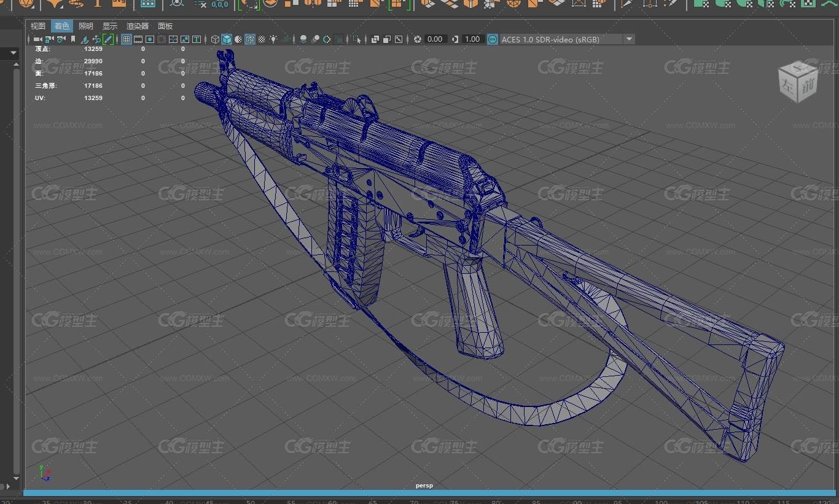The height and width of the screenshot is (504, 839).
Task: Toggle the Shadows icon
Action: coord(287,39)
